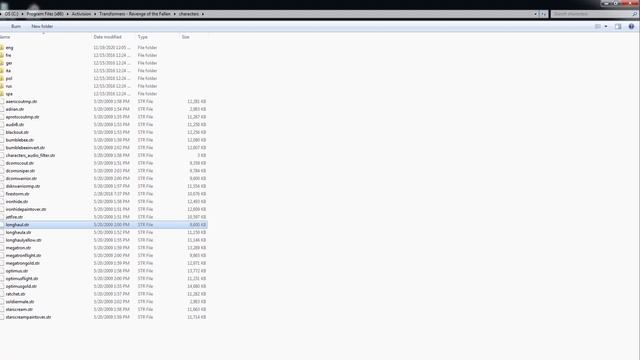Open the Help icon in toolbar

coord(631,27)
